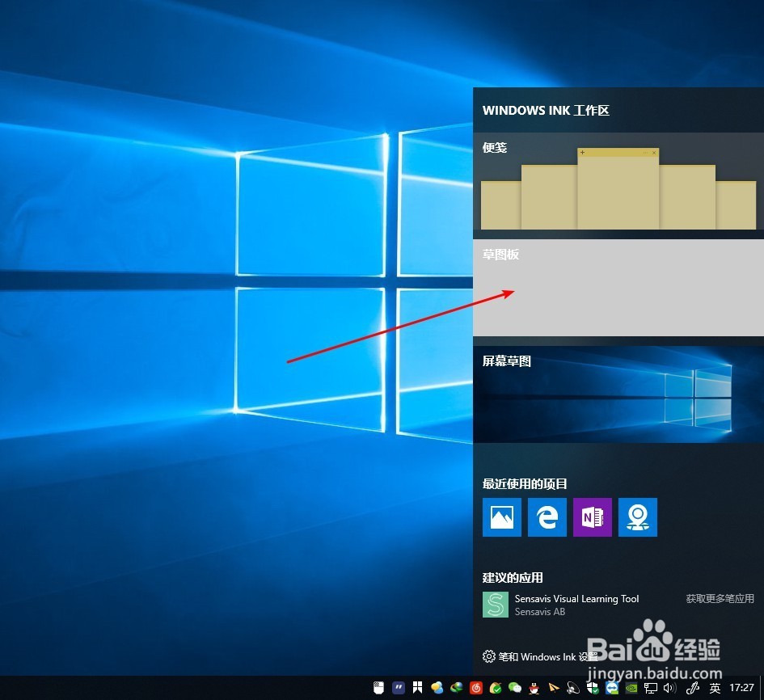Click the white four-pane window tray icon
Image resolution: width=764 pixels, height=700 pixels.
(x=417, y=688)
